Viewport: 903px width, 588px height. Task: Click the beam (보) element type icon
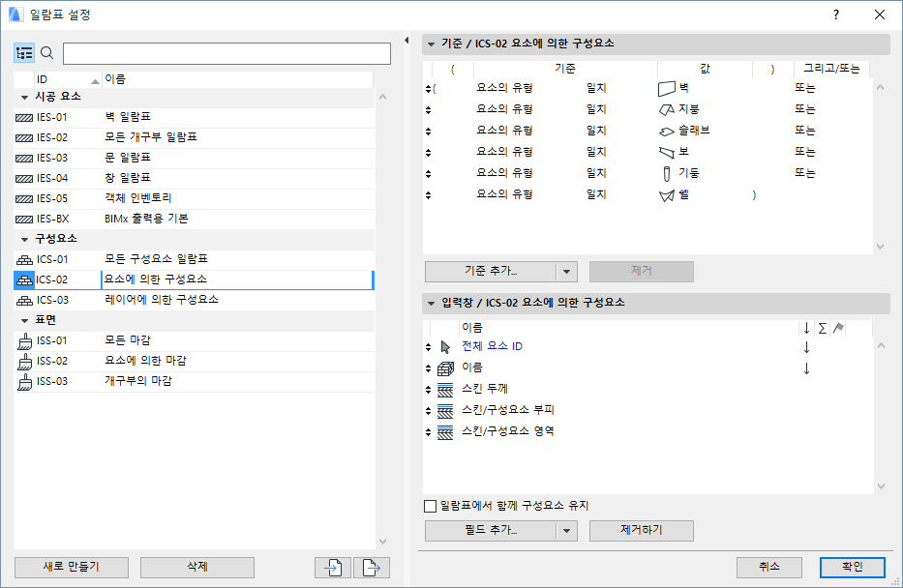[666, 153]
